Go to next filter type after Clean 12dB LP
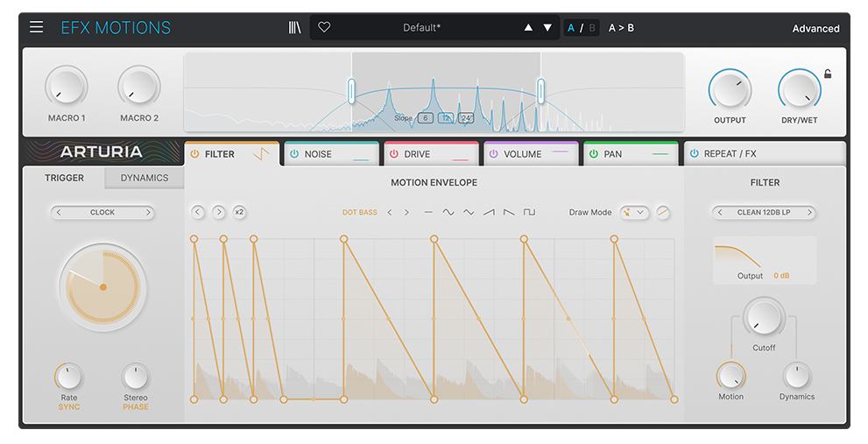Viewport: 868px width, 444px height. pos(809,213)
